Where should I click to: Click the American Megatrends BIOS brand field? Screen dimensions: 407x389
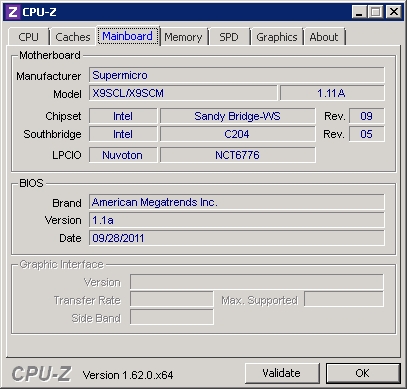pos(237,202)
